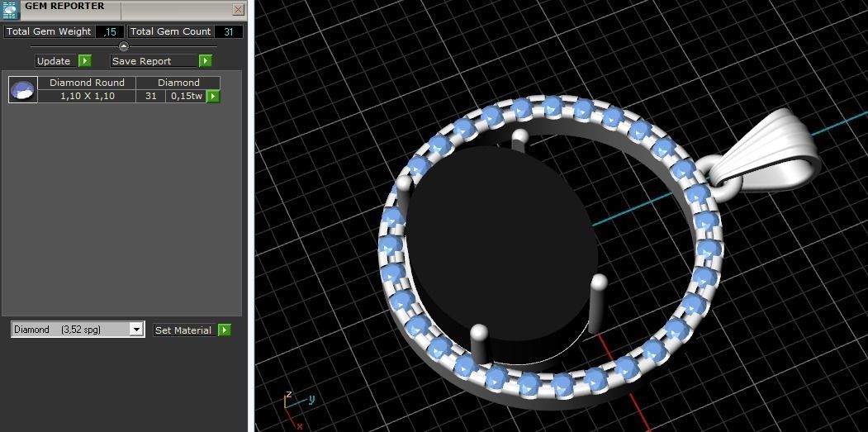
Task: Click the XYZ axis indicator in the viewport
Action: 299,410
